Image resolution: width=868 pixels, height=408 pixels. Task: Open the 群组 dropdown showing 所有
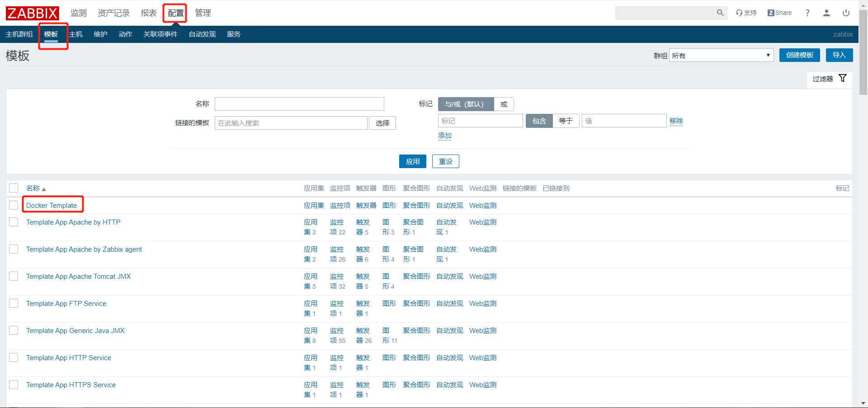click(721, 55)
